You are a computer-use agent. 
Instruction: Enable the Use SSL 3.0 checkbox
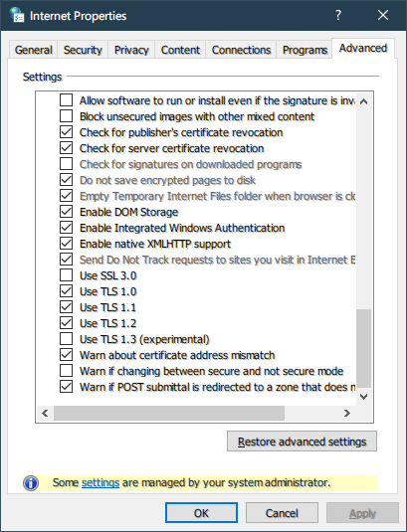(x=67, y=275)
